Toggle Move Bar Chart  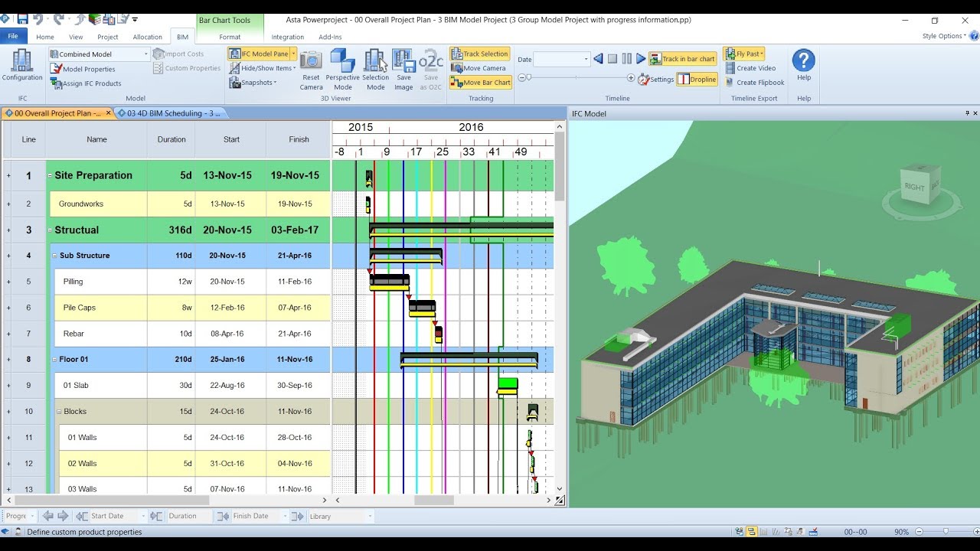[480, 82]
